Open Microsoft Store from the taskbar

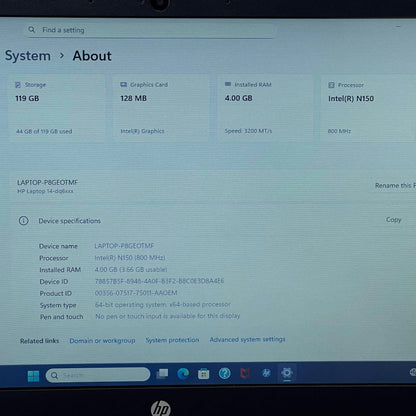204,374
